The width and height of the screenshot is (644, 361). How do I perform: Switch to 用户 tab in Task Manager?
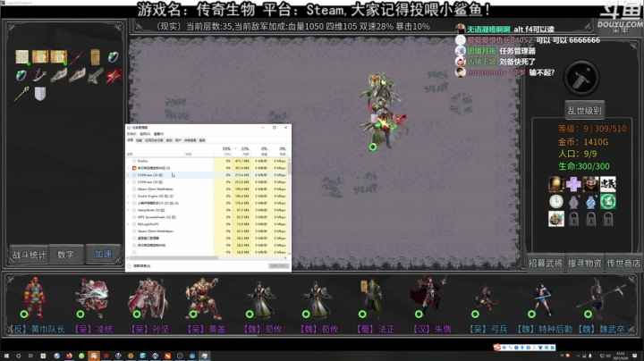(x=178, y=140)
